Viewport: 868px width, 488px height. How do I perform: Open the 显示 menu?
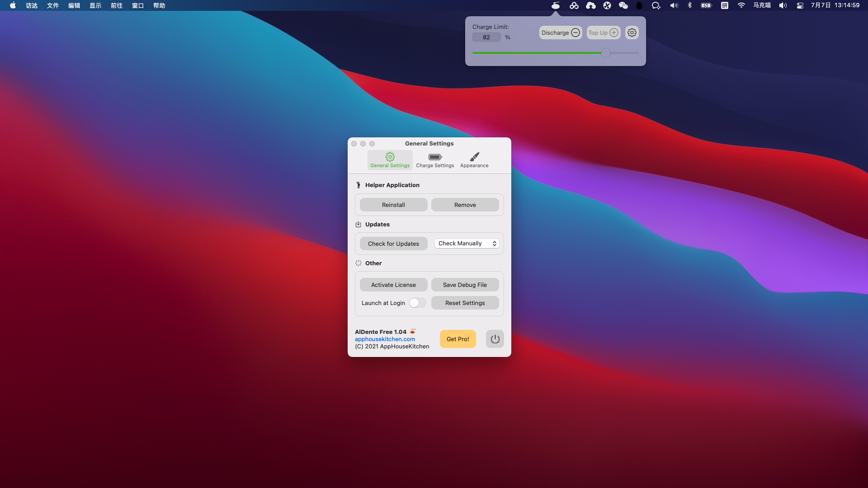95,5
